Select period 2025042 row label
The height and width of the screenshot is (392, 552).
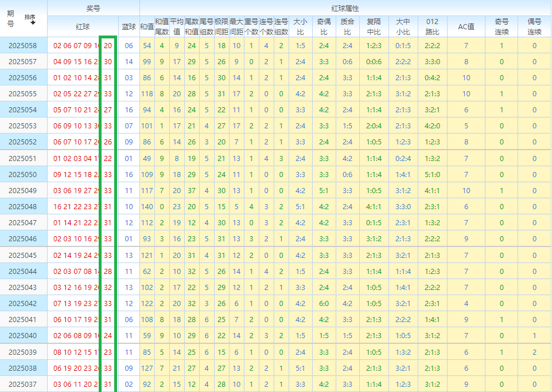[22, 303]
